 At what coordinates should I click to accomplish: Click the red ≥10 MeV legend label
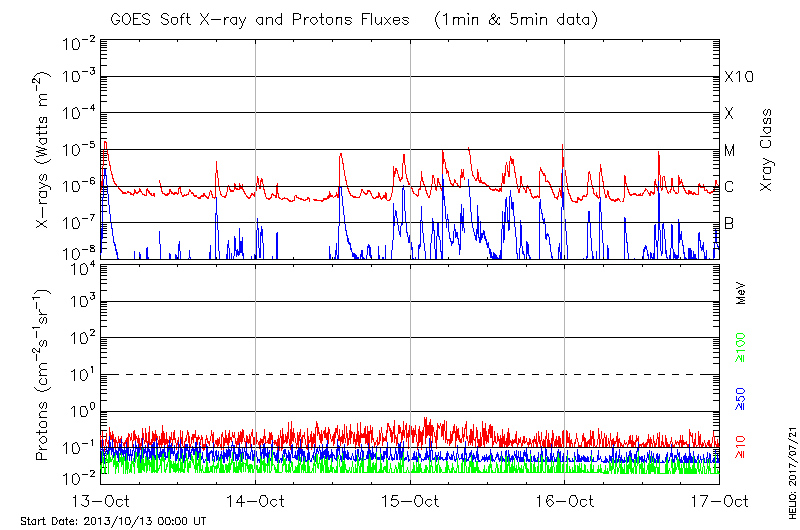pos(741,447)
